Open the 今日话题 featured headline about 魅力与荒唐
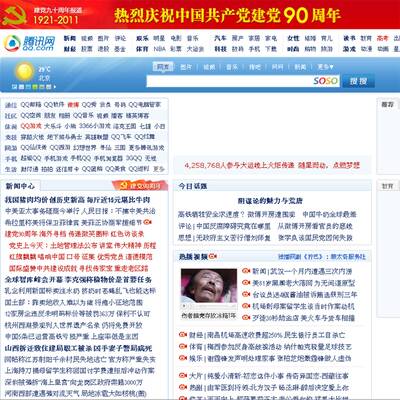The height and width of the screenshot is (400, 400). tap(270, 201)
